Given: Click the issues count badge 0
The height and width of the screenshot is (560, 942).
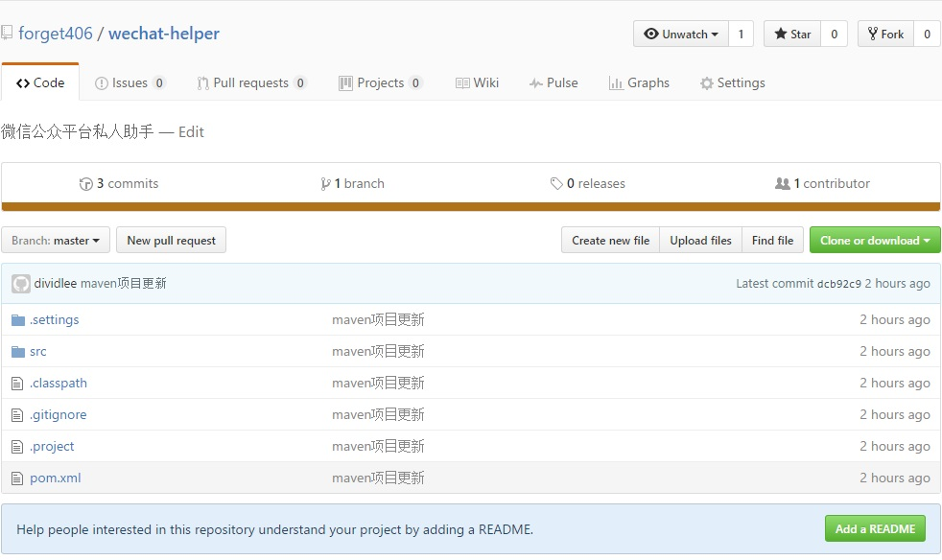Looking at the screenshot, I should click(159, 82).
